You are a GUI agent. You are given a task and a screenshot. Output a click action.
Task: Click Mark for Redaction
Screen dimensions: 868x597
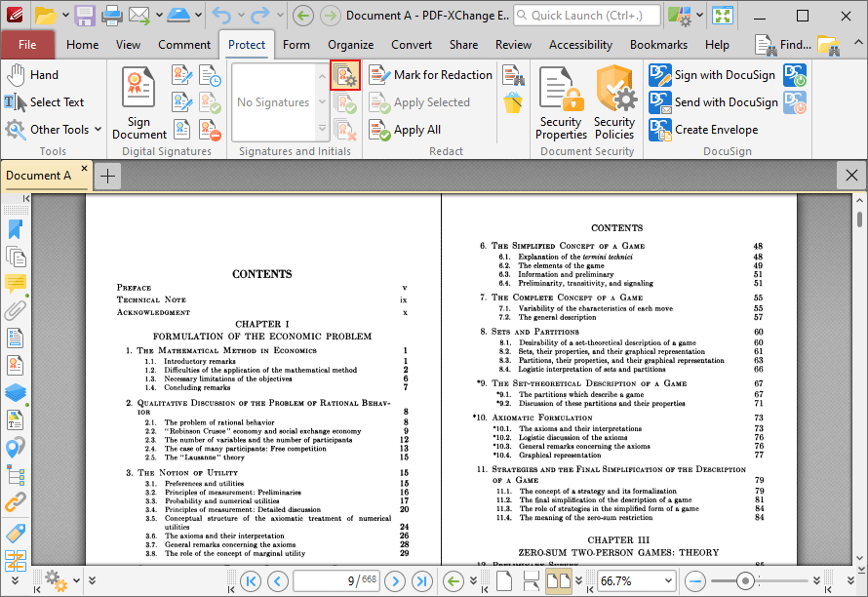pyautogui.click(x=430, y=74)
